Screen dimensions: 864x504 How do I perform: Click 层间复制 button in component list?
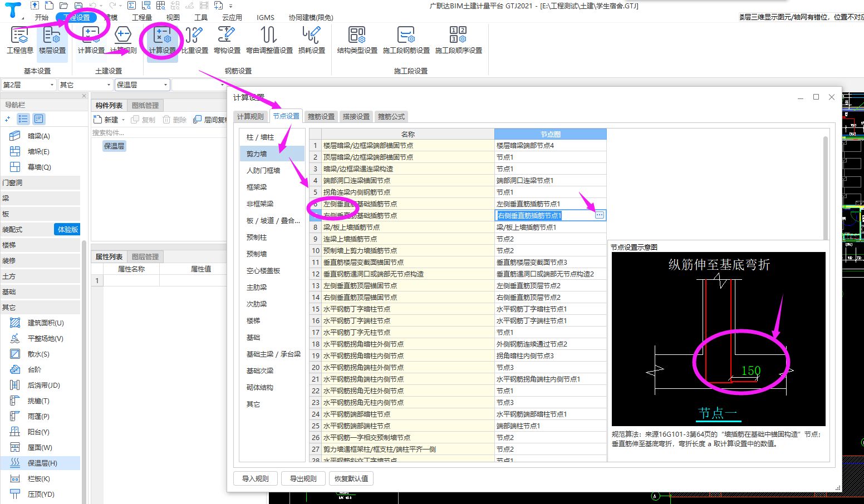[211, 120]
